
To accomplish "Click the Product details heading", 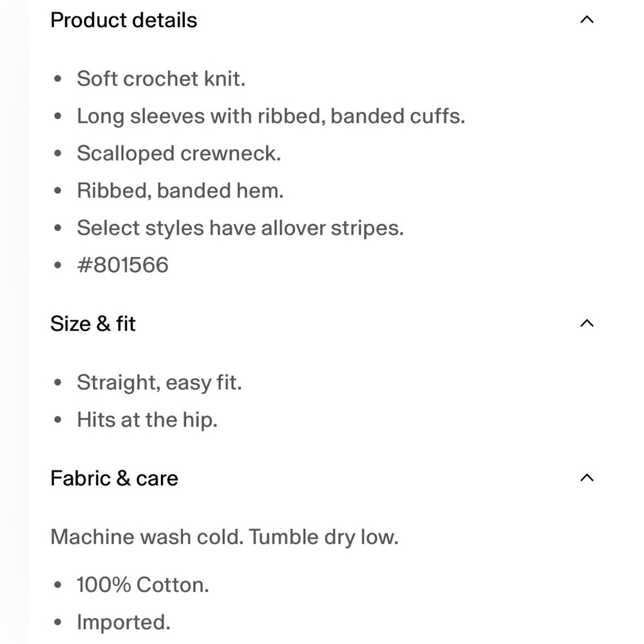I will [124, 20].
